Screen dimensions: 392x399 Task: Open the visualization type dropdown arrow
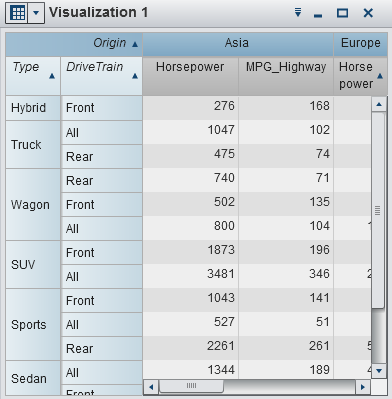[36, 13]
